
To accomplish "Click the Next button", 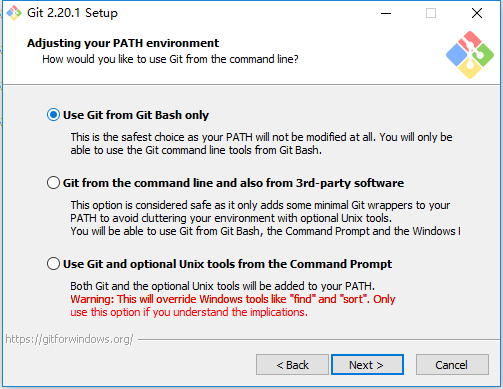I will pos(367,365).
